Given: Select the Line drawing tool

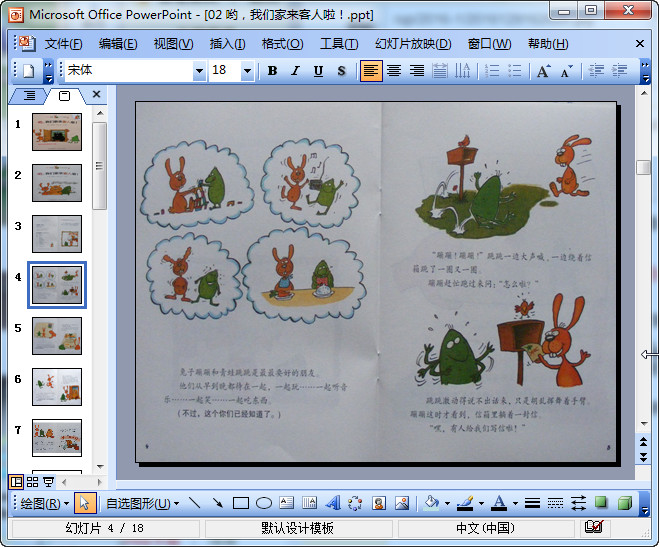Looking at the screenshot, I should click(195, 503).
